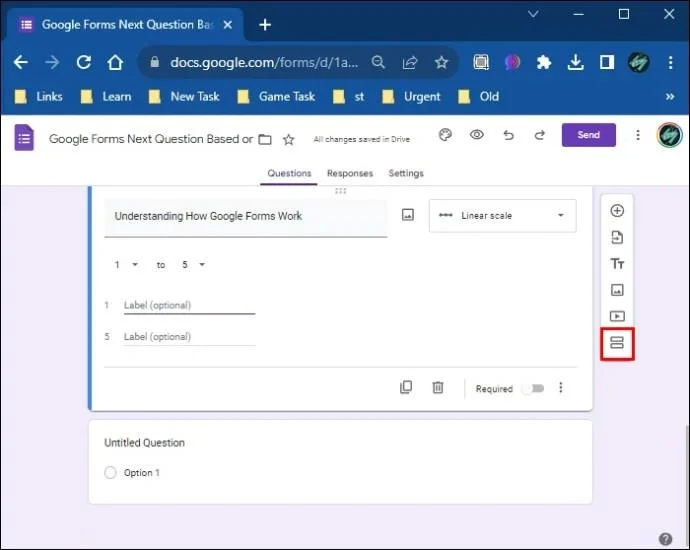690x550 pixels.
Task: Toggle the Required switch
Action: (x=533, y=389)
